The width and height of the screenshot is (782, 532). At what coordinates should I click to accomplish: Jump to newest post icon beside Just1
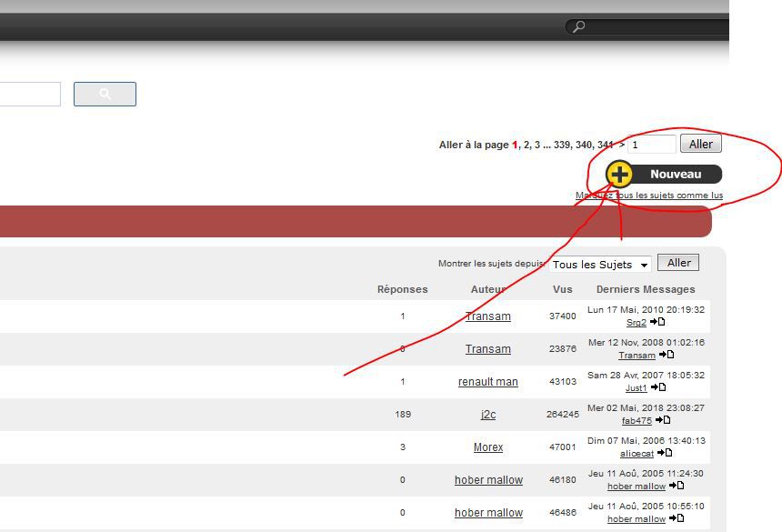(658, 387)
